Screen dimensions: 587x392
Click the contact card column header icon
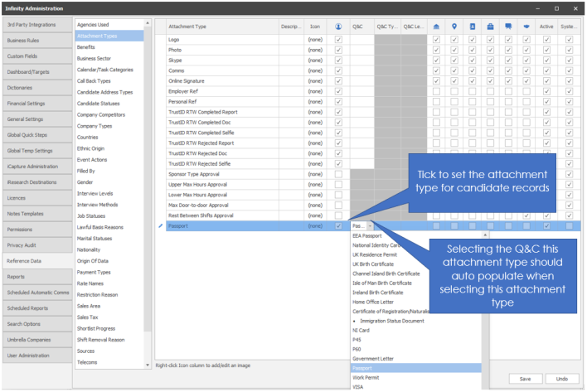[473, 27]
